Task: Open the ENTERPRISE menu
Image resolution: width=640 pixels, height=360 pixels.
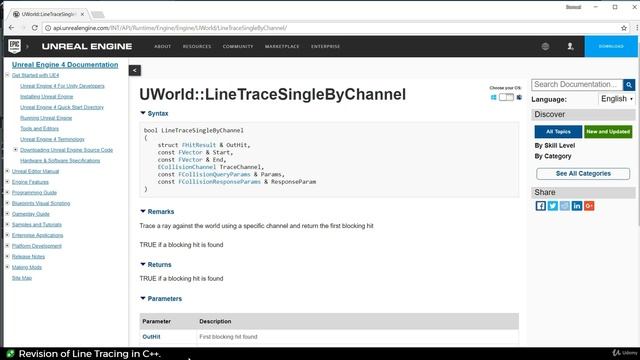Action: (x=325, y=47)
